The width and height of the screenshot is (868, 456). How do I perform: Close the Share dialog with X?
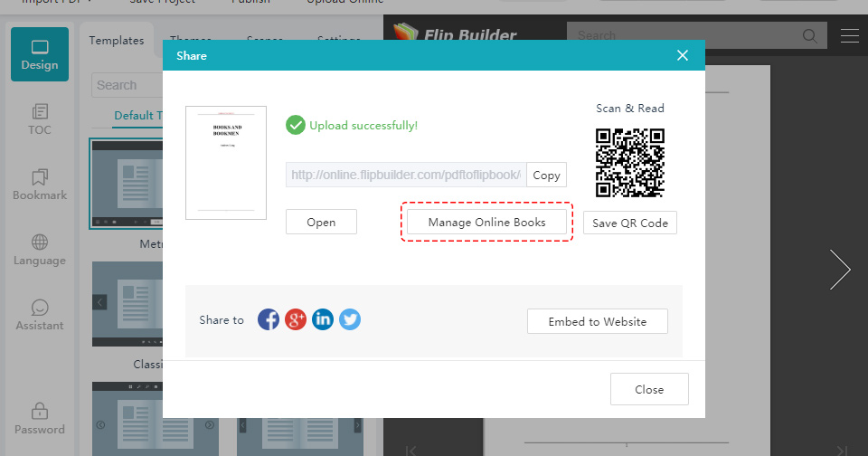(x=683, y=56)
